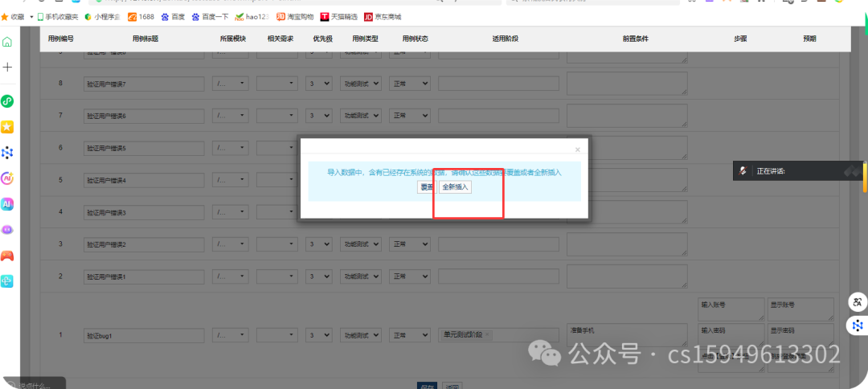Click the muted microphone icon beside 正在讲话
Image resolution: width=868 pixels, height=389 pixels.
click(743, 171)
